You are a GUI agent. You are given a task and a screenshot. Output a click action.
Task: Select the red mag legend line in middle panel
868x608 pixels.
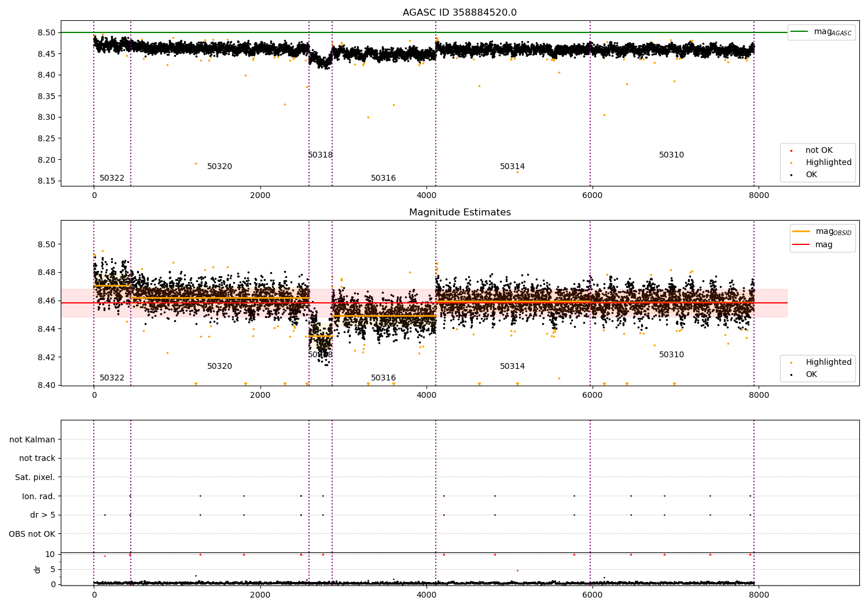[x=801, y=244]
